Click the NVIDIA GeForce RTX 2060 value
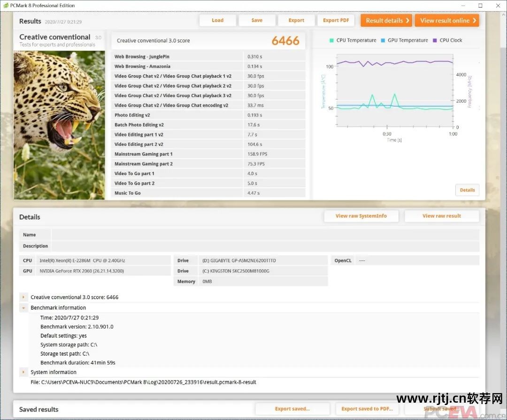The height and width of the screenshot is (420, 507). pos(82,271)
